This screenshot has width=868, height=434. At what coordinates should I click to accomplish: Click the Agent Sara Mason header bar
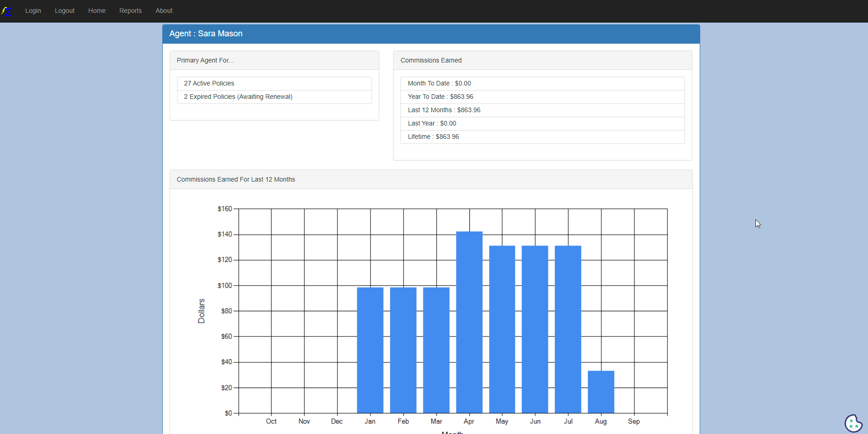click(x=431, y=34)
